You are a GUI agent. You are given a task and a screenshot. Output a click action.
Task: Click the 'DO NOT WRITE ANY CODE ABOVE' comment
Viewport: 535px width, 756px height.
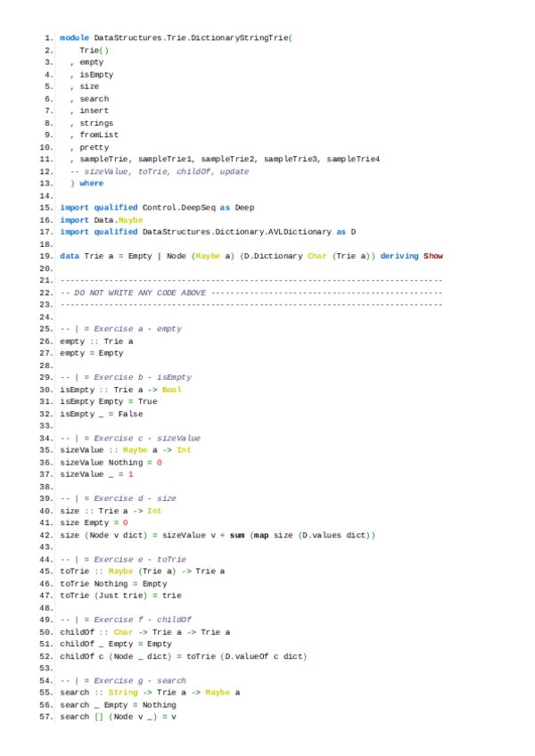[x=140, y=292]
